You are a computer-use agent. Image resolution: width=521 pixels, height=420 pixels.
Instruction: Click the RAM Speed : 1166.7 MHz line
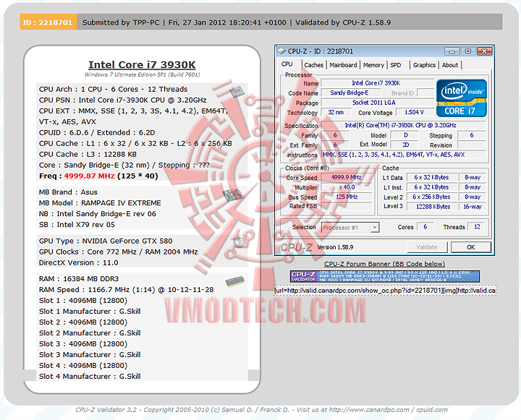(x=126, y=290)
